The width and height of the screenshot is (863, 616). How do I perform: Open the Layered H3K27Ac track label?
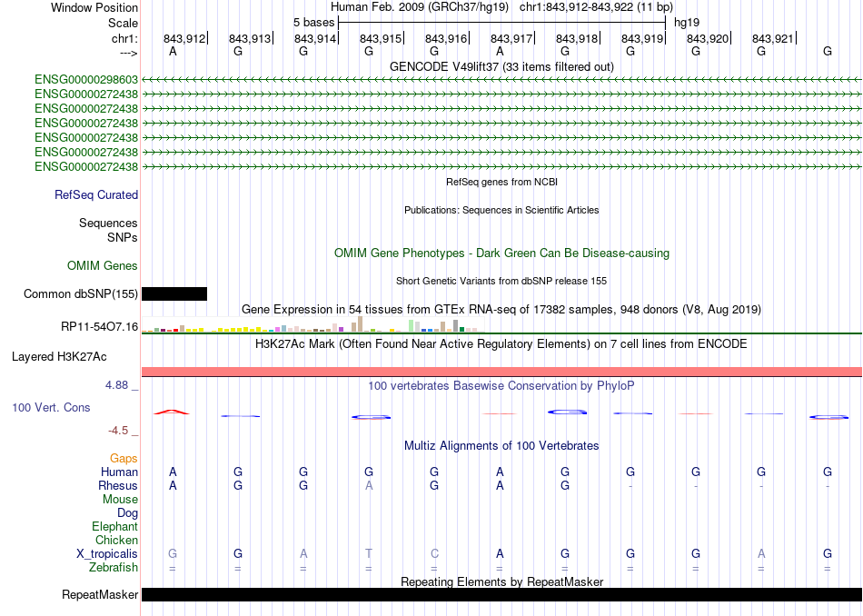[x=59, y=357]
